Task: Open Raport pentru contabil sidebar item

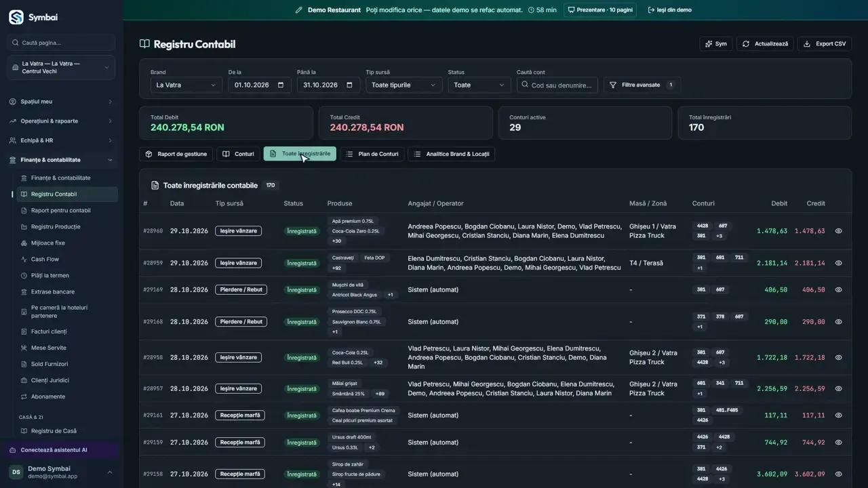Action: tap(67, 210)
